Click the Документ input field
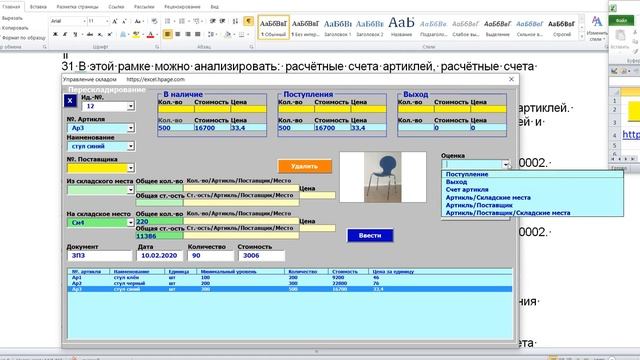Image resolution: width=640 pixels, height=360 pixels. point(100,256)
